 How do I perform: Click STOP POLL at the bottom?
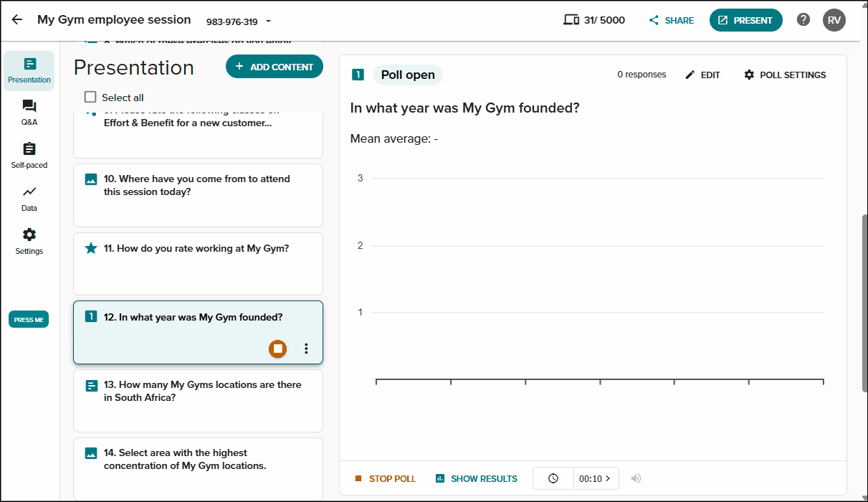pos(385,478)
